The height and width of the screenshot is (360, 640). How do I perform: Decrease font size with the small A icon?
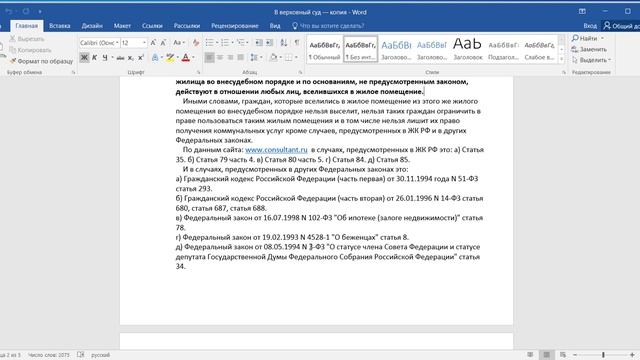tap(163, 42)
